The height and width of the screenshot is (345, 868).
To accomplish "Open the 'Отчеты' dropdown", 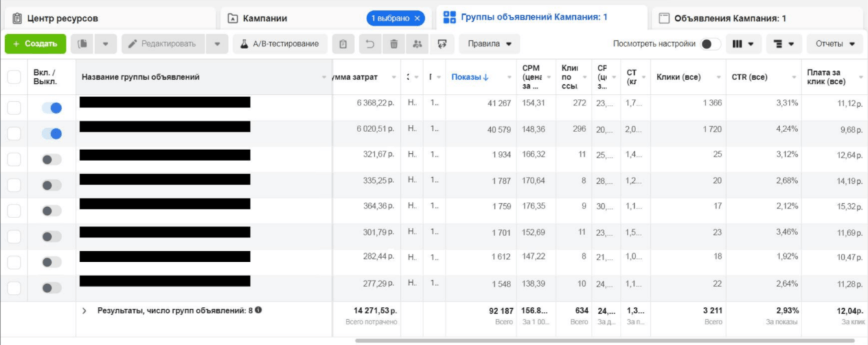I will [x=835, y=44].
